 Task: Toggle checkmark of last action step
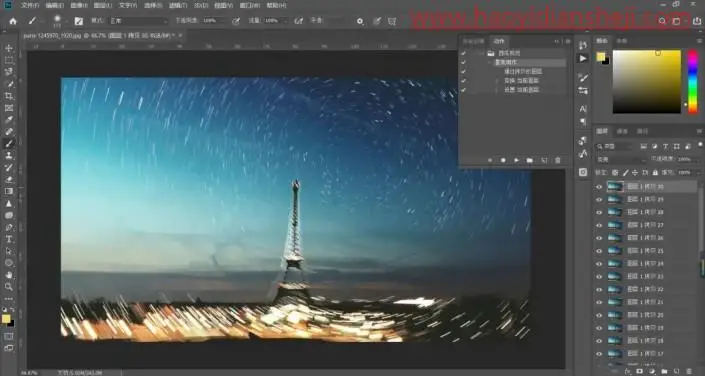point(464,90)
